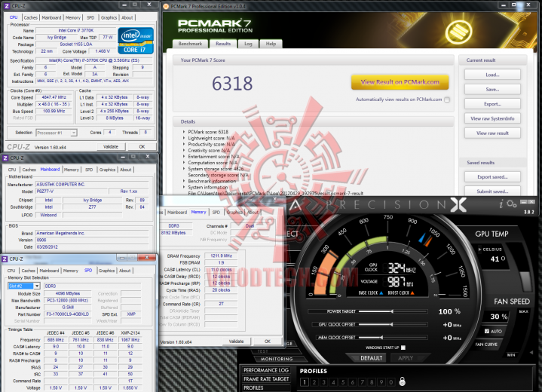Open Frame Rate Target panel

point(265,379)
